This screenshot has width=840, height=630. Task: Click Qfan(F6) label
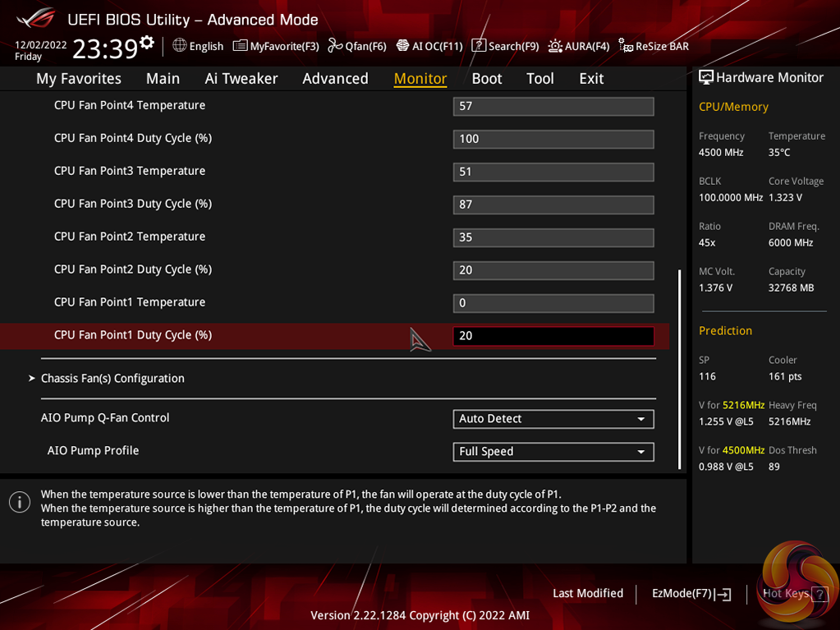(x=366, y=46)
